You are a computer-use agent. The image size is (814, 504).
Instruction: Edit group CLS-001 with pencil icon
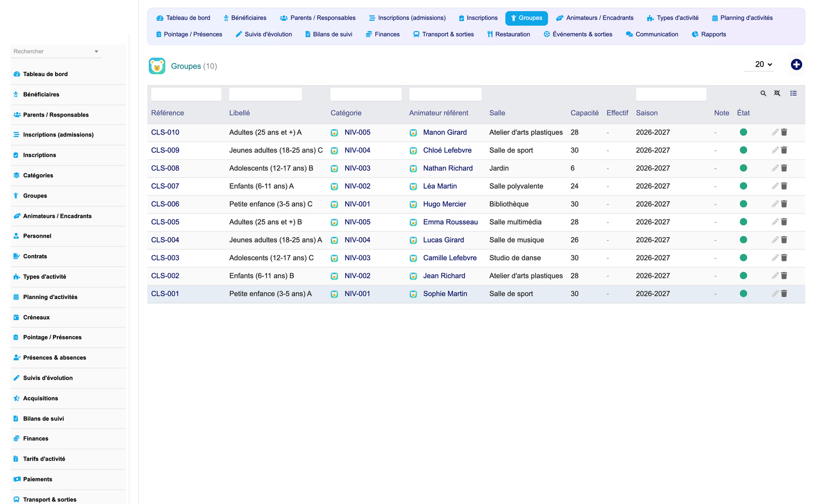pos(775,293)
